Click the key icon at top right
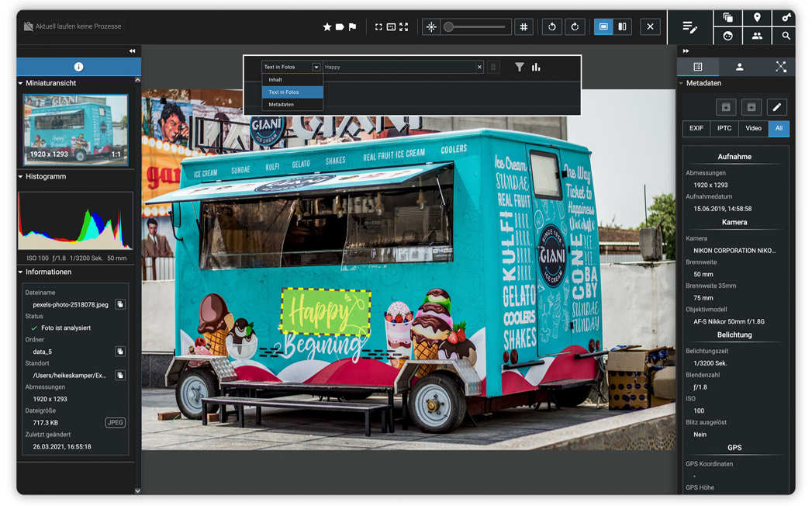The image size is (812, 506). coord(786,18)
